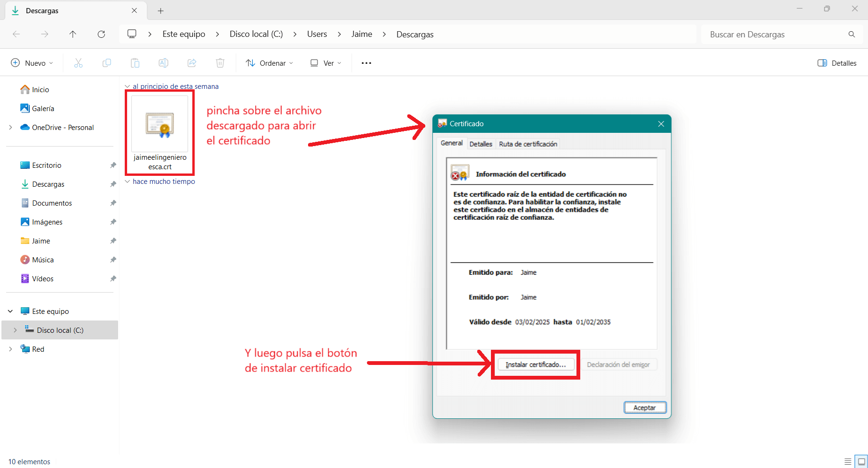Refresh the Descargas folder view
This screenshot has width=868, height=468.
pyautogui.click(x=102, y=34)
